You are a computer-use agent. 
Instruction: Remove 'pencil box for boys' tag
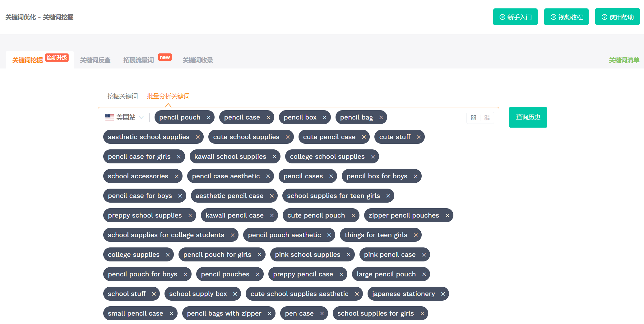pyautogui.click(x=415, y=176)
